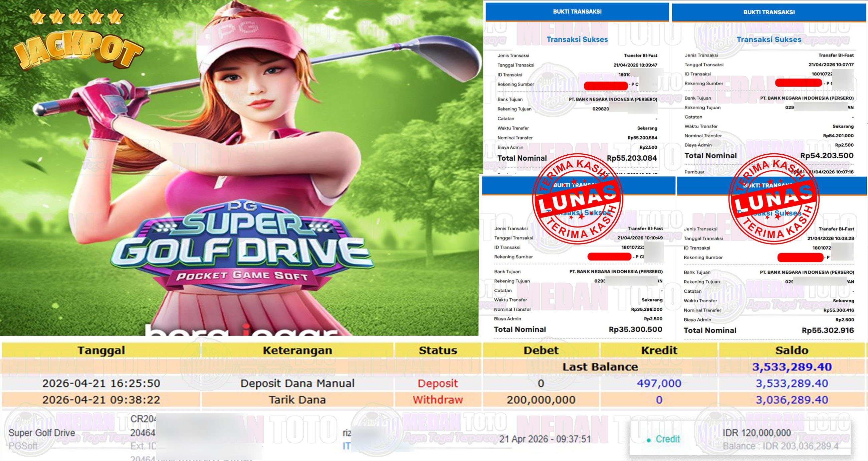Click the Nominal Transfer value Rp55.200.584

(x=642, y=138)
